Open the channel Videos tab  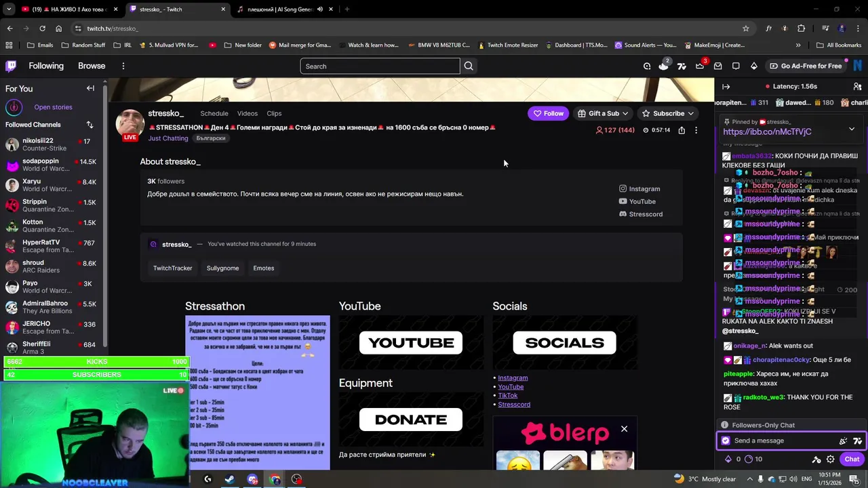248,113
